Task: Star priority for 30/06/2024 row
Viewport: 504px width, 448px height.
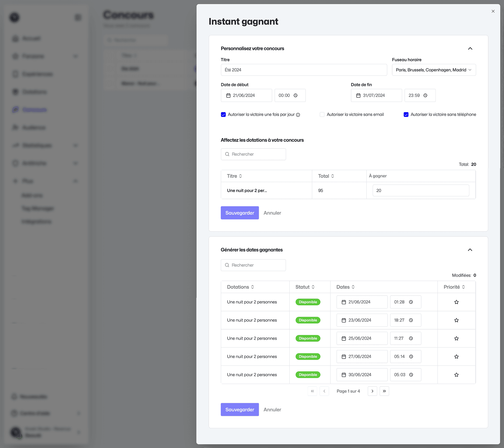Action: (456, 375)
